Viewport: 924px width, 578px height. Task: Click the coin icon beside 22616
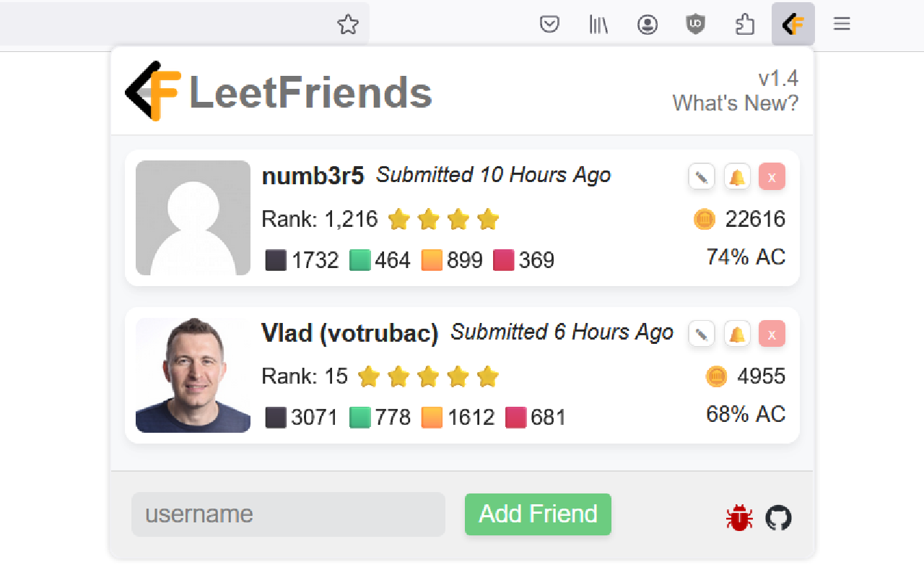click(705, 219)
